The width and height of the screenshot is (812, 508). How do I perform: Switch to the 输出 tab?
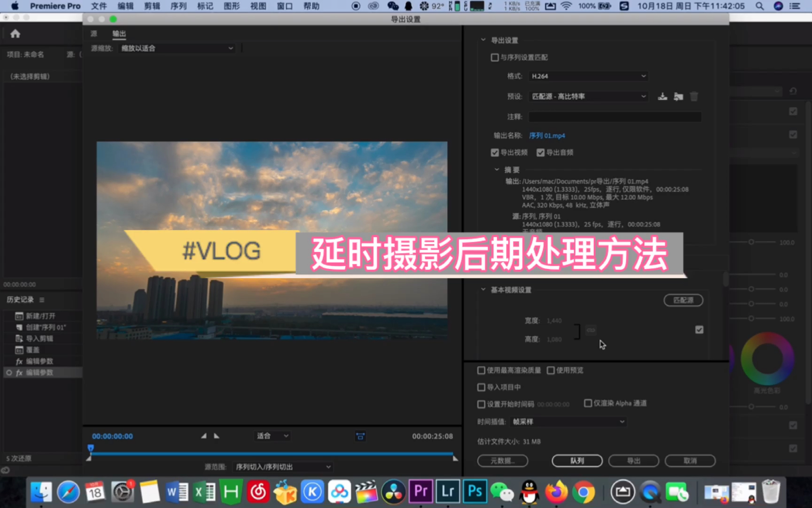(119, 33)
